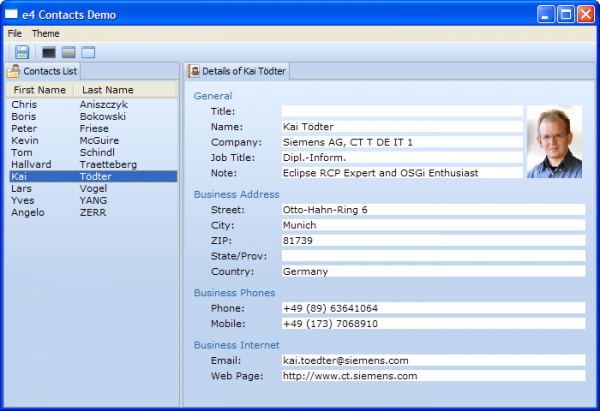Click the City field Munich
Image resolution: width=600 pixels, height=411 pixels.
pos(434,225)
